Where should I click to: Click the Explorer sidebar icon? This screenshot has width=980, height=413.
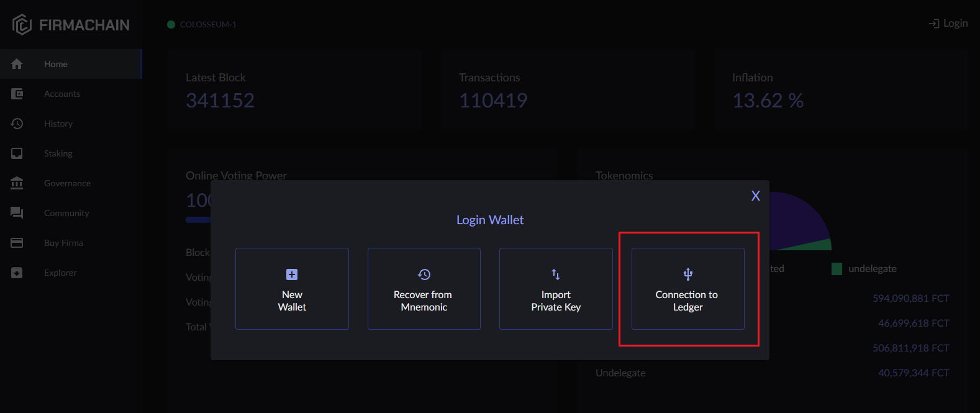point(17,273)
